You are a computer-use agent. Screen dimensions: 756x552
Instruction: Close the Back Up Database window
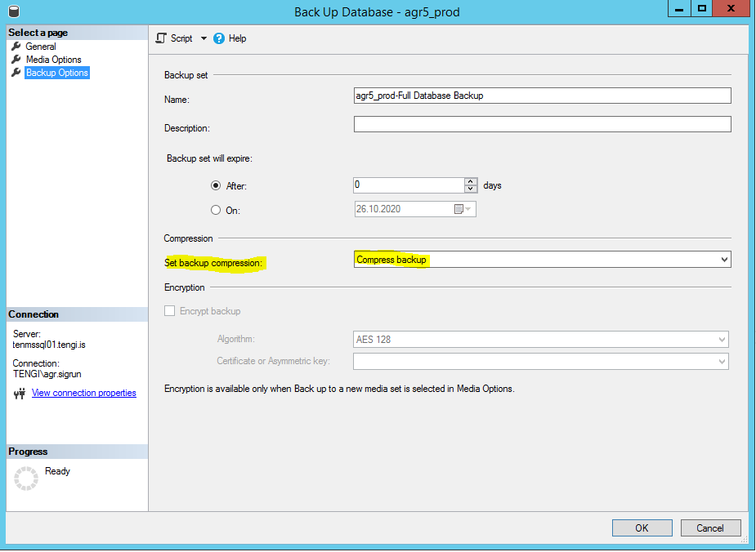(x=731, y=9)
